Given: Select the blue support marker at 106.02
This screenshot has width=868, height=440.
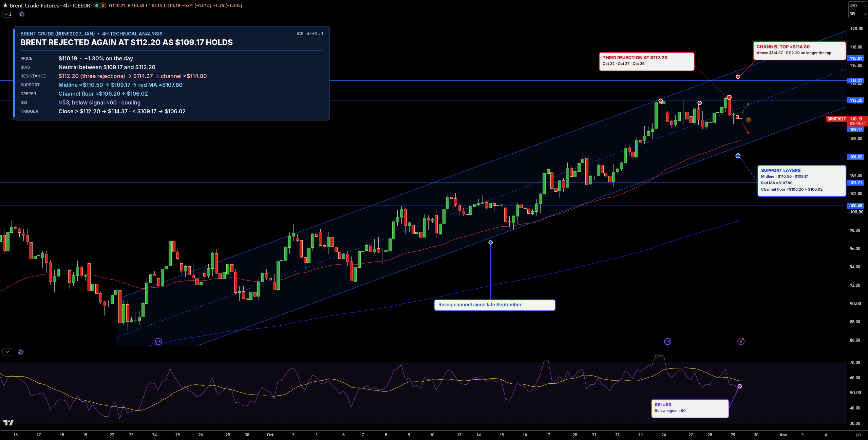Looking at the screenshot, I should [738, 156].
